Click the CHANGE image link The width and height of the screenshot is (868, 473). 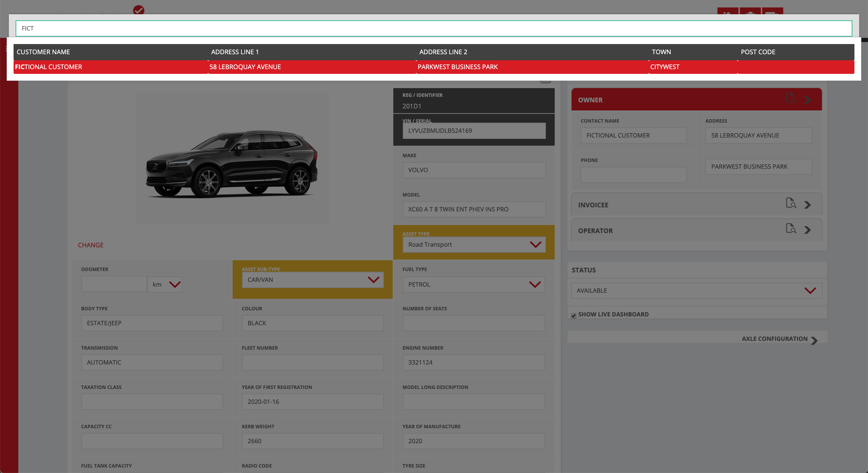(x=91, y=245)
